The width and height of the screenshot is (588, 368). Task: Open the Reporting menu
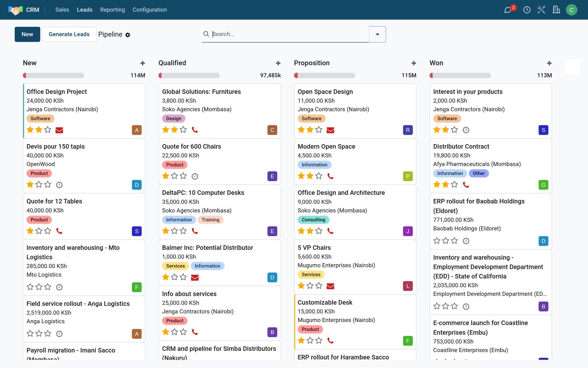pos(113,10)
